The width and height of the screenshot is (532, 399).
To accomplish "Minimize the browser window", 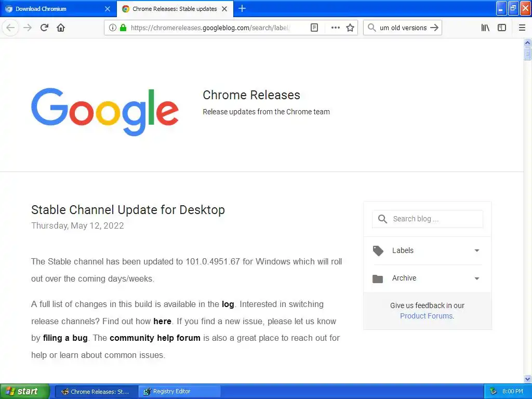I will 501,8.
